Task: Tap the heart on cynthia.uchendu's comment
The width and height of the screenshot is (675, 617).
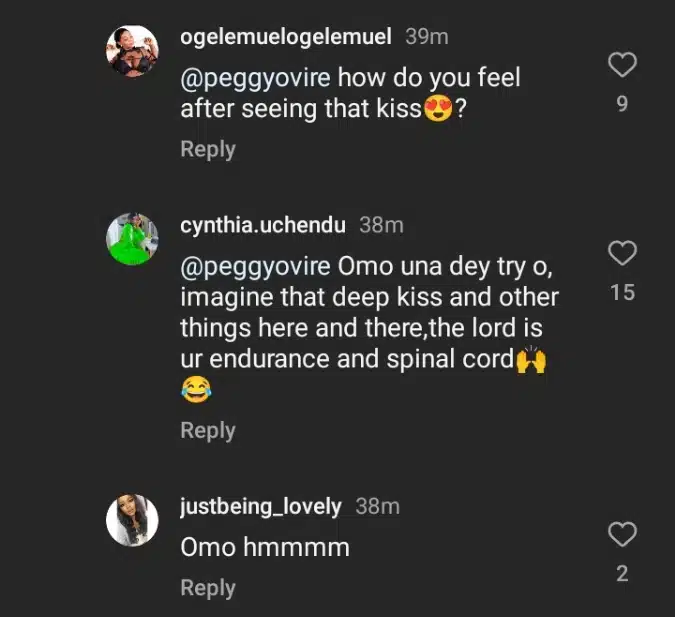Action: tap(622, 254)
